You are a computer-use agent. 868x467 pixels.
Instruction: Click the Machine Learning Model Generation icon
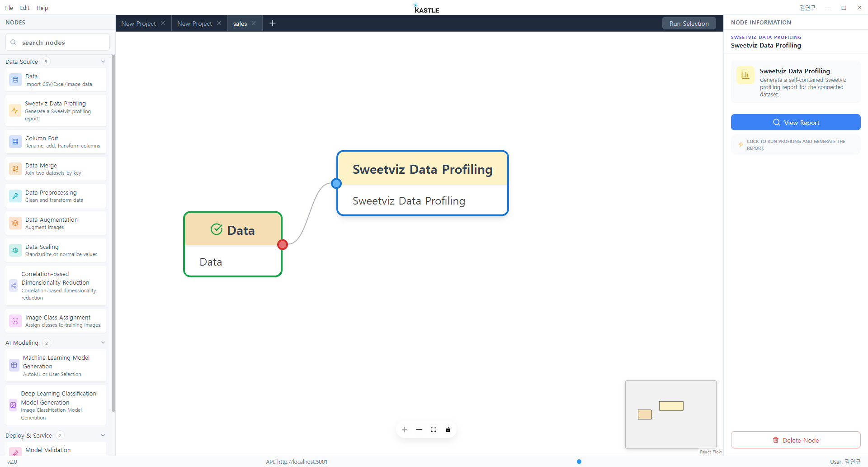(14, 365)
